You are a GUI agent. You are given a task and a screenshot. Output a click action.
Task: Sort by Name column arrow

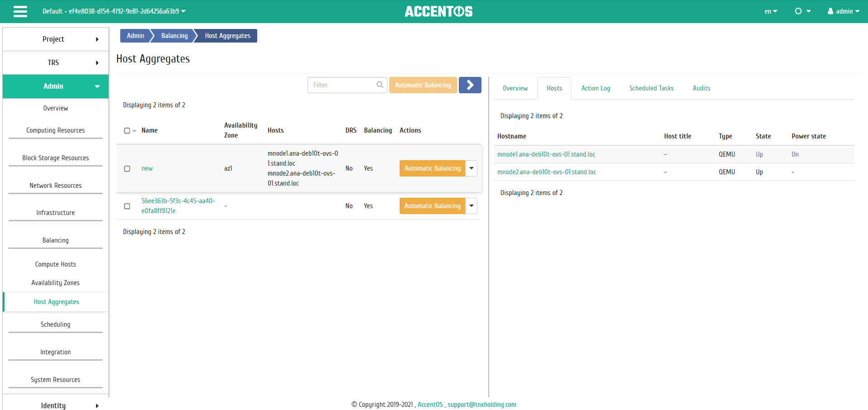134,130
